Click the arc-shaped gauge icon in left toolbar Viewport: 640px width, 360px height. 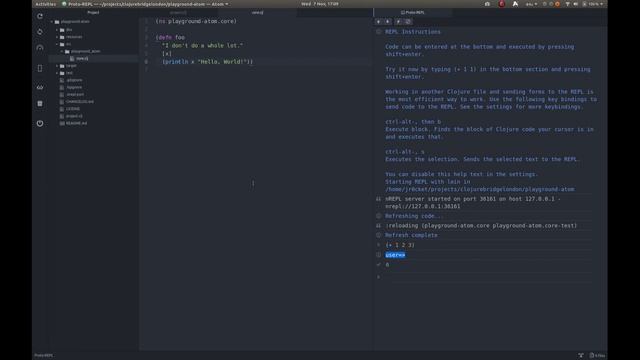pos(40,48)
